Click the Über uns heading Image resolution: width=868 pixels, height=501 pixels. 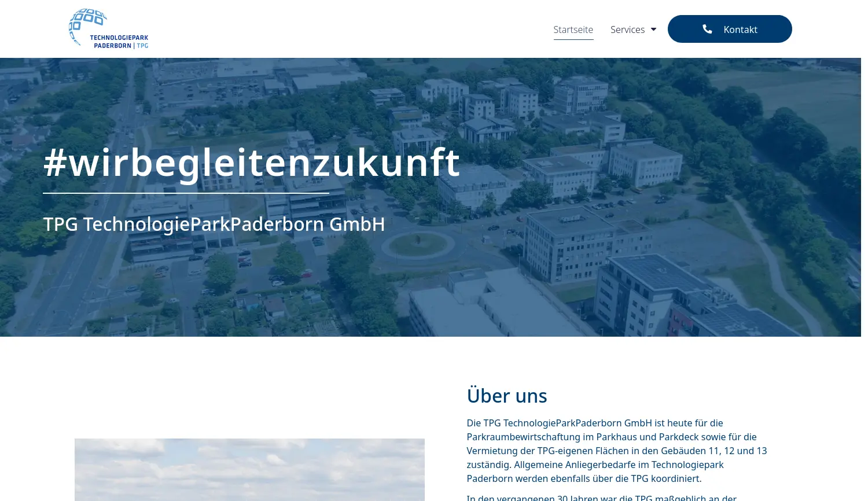506,395
